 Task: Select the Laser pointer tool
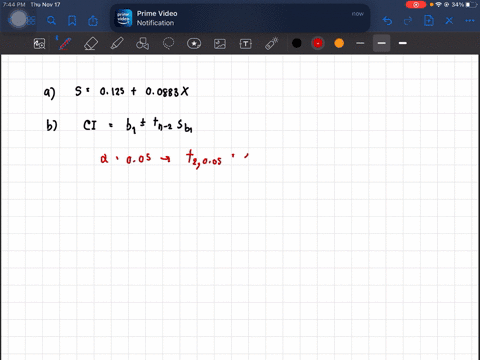272,44
